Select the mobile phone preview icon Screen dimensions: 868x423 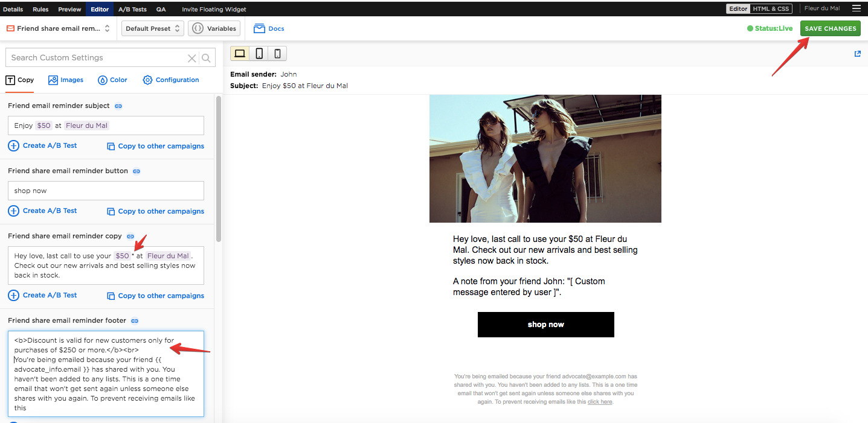coord(277,54)
